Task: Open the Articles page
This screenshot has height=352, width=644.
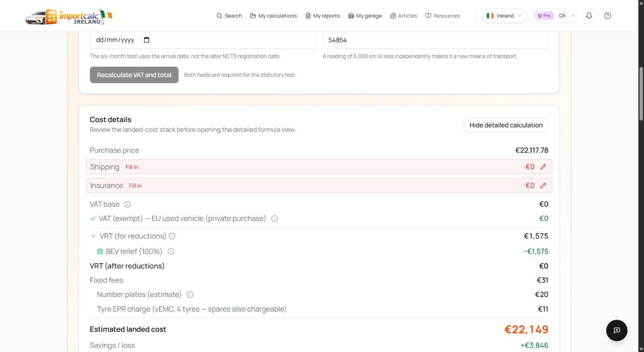Action: pos(403,16)
